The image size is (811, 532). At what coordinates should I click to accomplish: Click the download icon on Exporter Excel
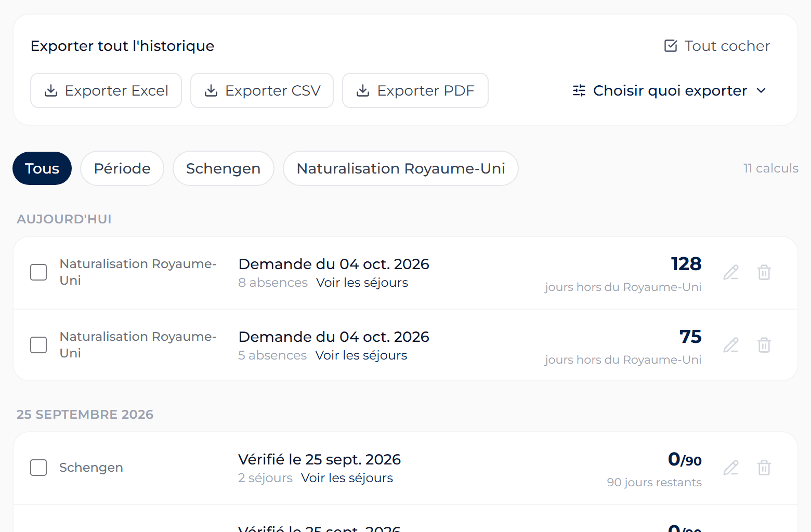[51, 91]
